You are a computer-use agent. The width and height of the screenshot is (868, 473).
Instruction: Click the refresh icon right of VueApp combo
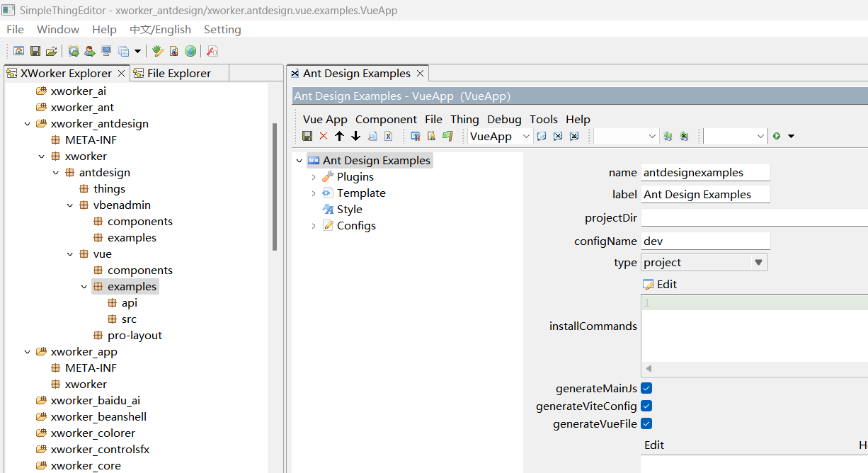click(542, 136)
